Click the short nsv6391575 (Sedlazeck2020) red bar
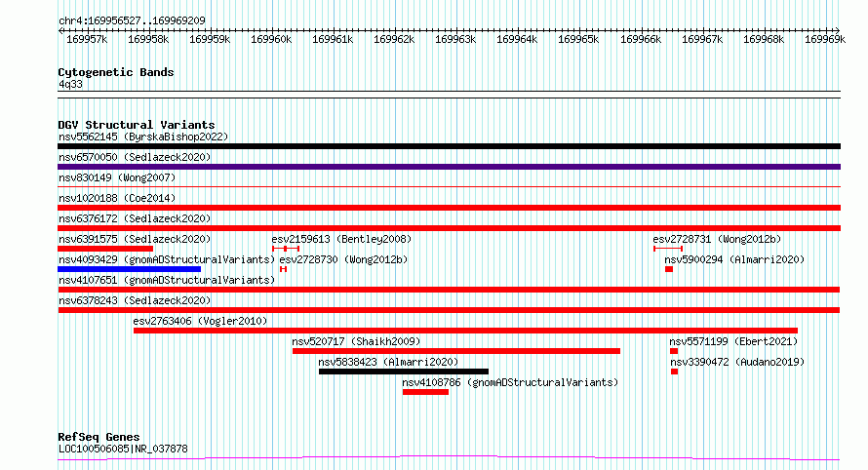Image resolution: width=868 pixels, height=470 pixels. click(x=105, y=249)
